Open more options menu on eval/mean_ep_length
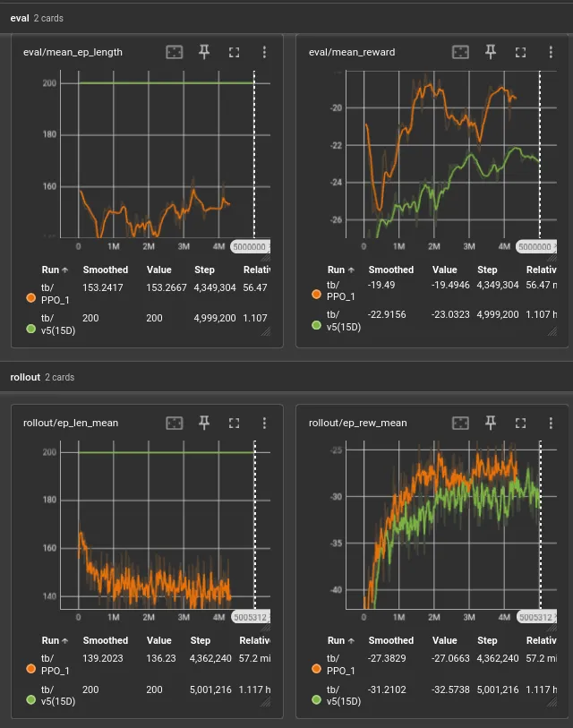The image size is (573, 728). 264,52
